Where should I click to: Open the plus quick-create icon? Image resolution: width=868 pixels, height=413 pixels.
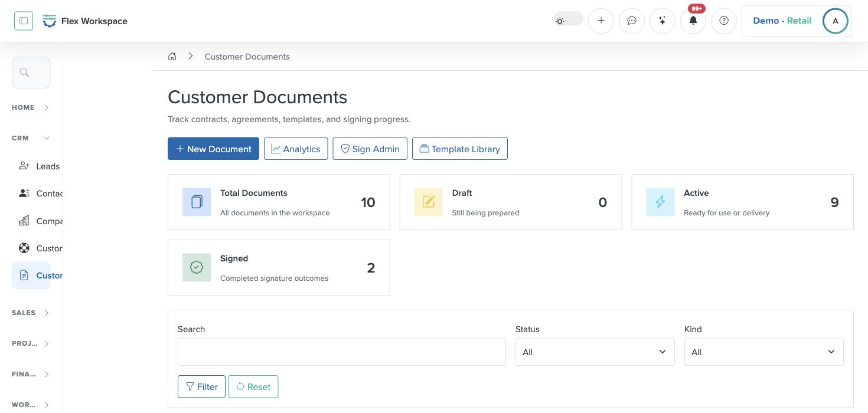[x=601, y=21]
